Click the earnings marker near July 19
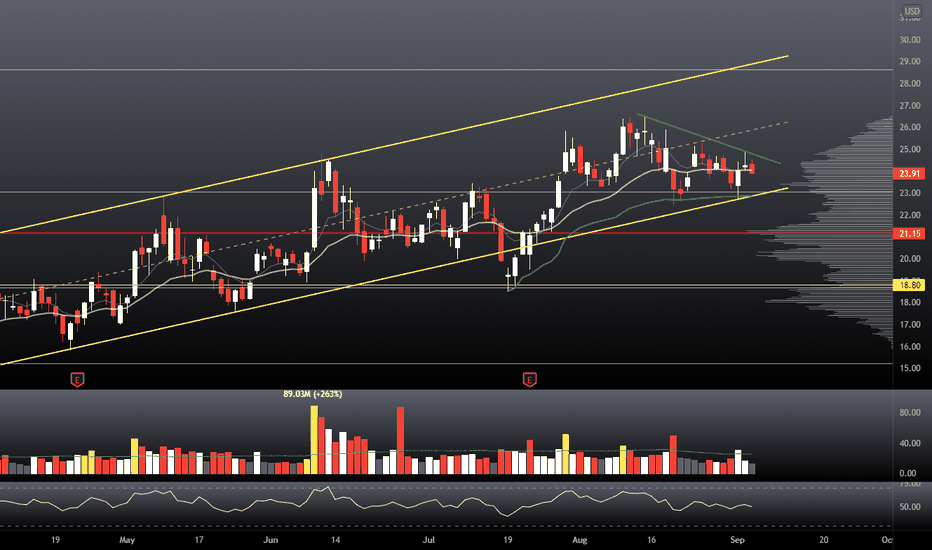Viewport: 932px width, 550px height. [x=530, y=379]
